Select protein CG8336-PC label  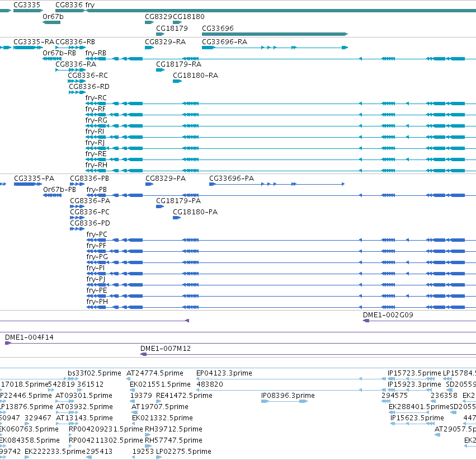(x=90, y=212)
